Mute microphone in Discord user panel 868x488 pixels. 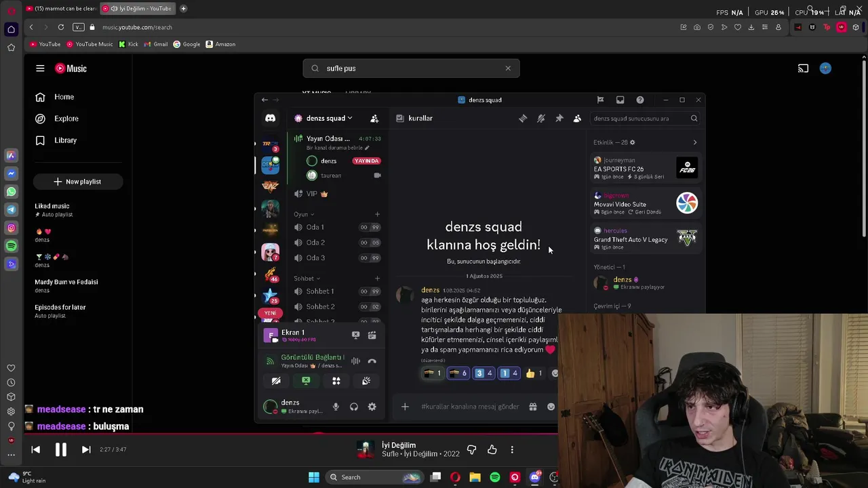click(336, 407)
